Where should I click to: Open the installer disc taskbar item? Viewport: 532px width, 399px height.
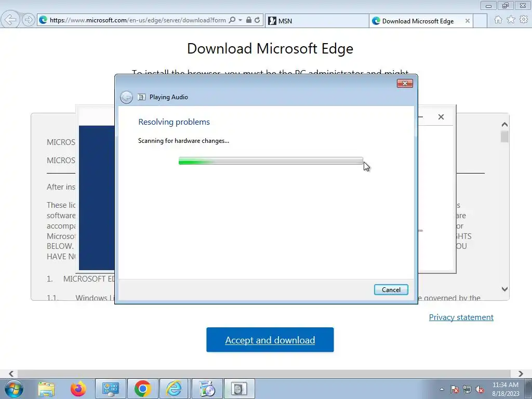[x=207, y=389]
